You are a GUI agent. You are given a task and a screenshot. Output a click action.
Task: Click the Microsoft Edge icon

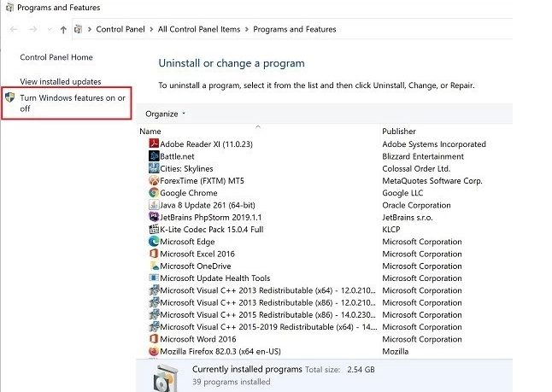point(154,242)
